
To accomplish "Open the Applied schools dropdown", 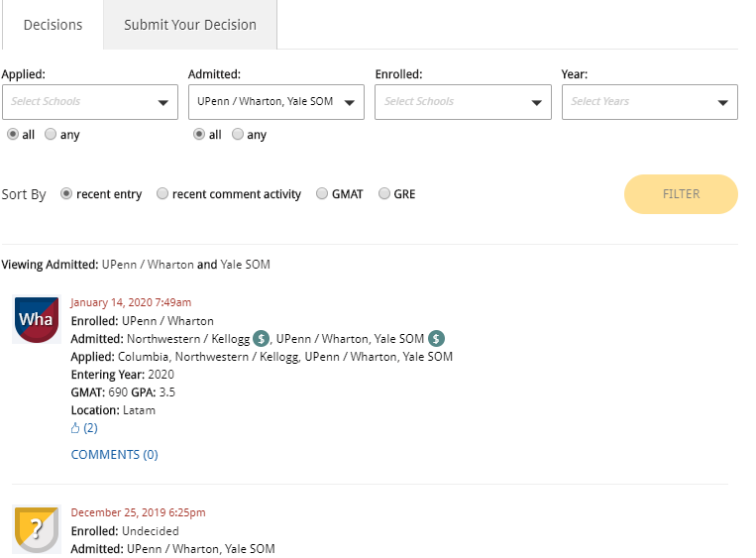I will pos(90,102).
